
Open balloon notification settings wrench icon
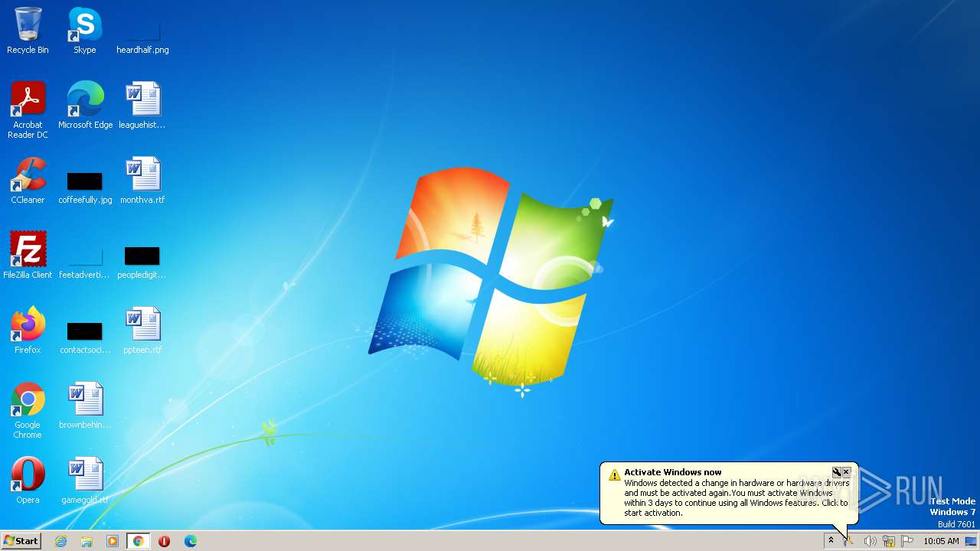(x=837, y=472)
